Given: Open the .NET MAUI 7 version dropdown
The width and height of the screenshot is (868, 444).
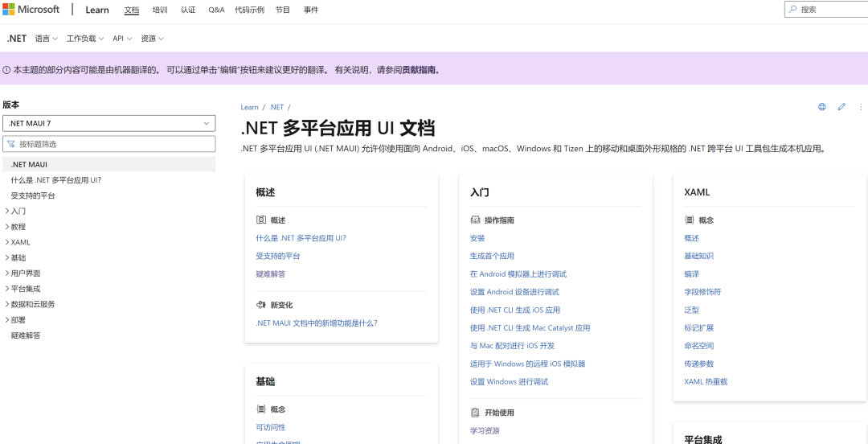Looking at the screenshot, I should 109,123.
